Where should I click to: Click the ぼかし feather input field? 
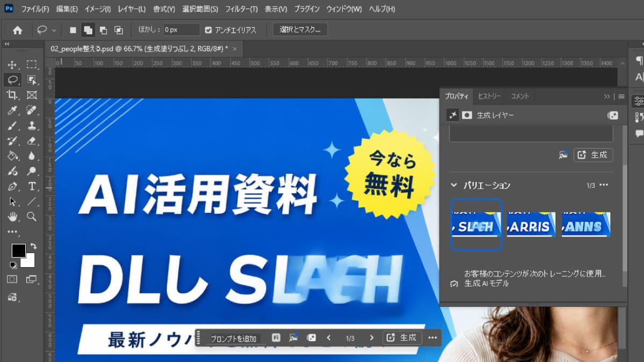(181, 30)
